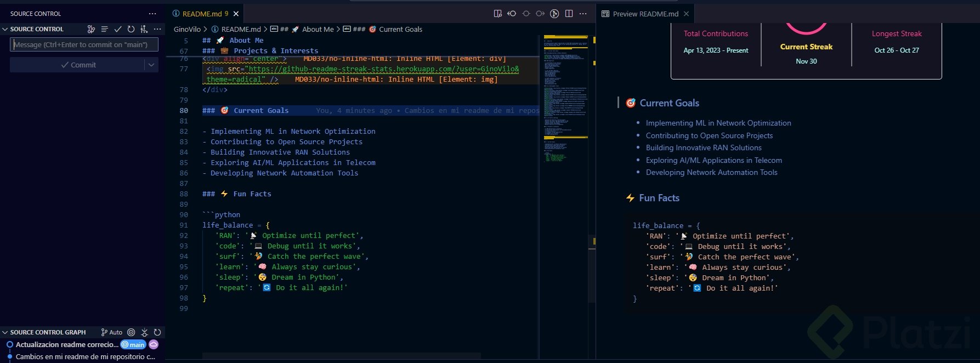Screen dimensions: 980x363
Task: Open the Preview to the Side icon
Action: [498, 14]
